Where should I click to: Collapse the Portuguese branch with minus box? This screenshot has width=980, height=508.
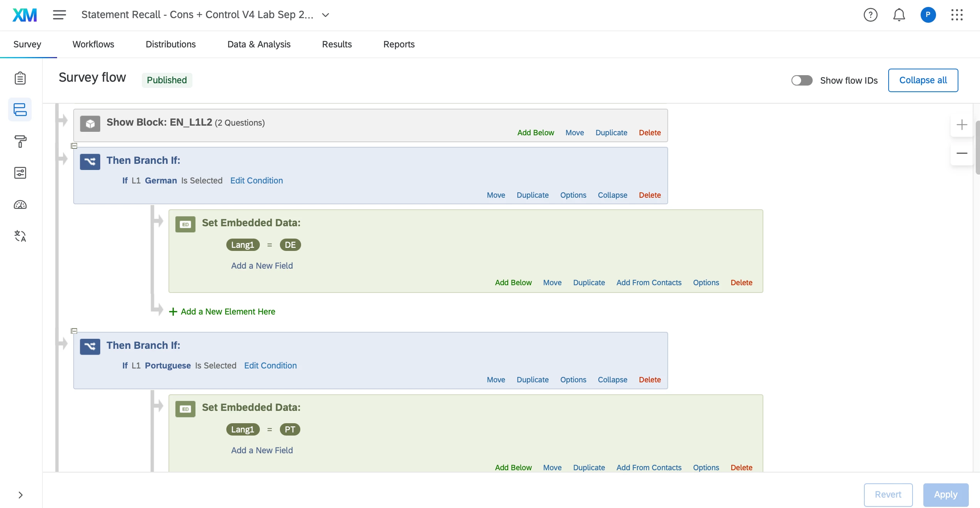(x=74, y=331)
